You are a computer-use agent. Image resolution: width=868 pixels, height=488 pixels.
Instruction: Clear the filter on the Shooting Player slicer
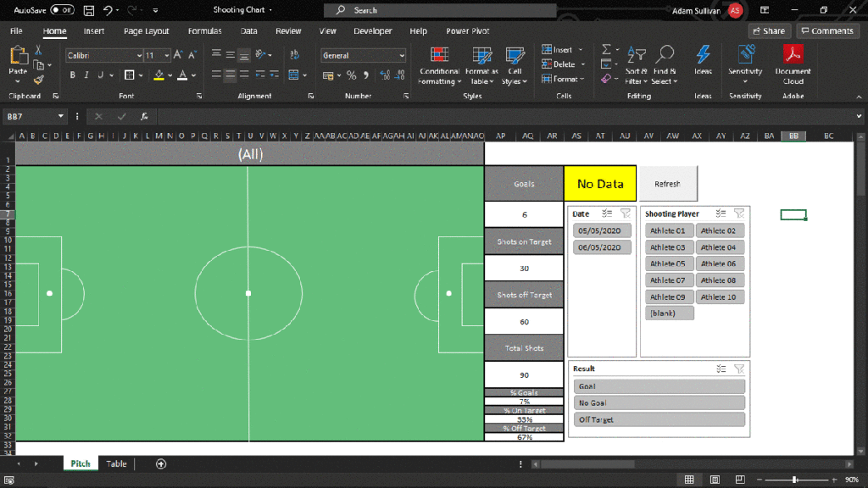[739, 214]
